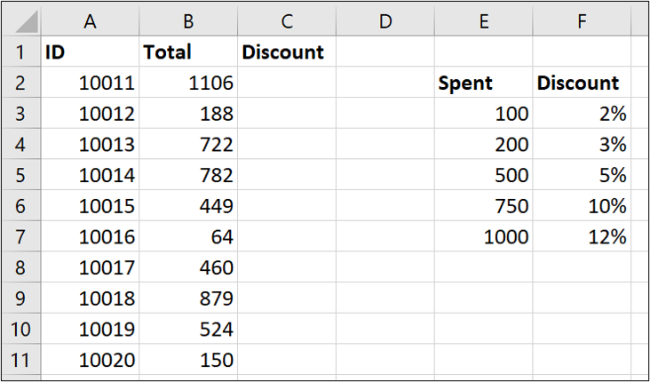Select the Total cell 524
The image size is (650, 382).
coord(188,329)
